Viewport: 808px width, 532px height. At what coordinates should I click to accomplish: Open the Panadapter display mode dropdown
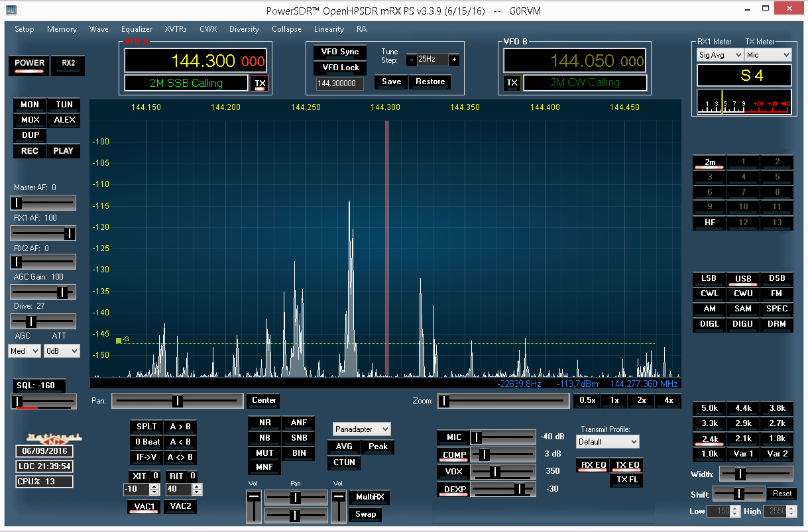(x=362, y=429)
